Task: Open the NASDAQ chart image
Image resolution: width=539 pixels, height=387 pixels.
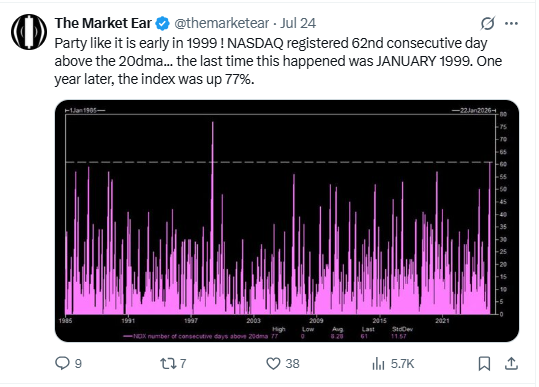Action: (x=287, y=221)
